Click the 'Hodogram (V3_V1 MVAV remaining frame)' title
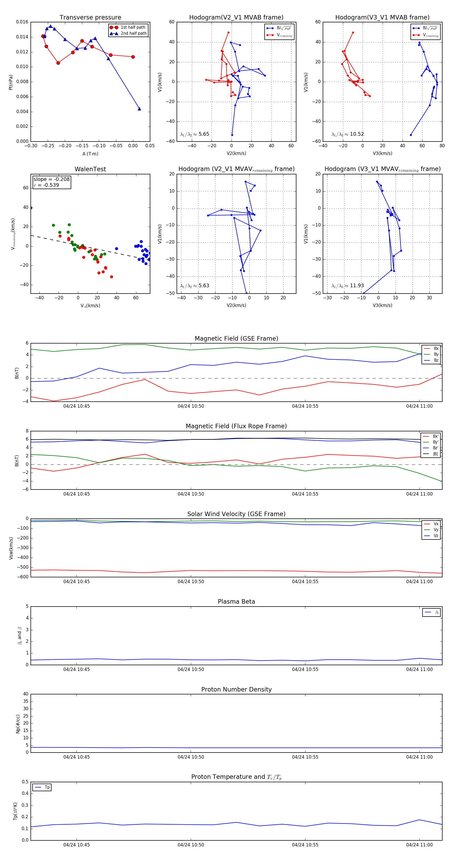473x868 pixels. [382, 169]
